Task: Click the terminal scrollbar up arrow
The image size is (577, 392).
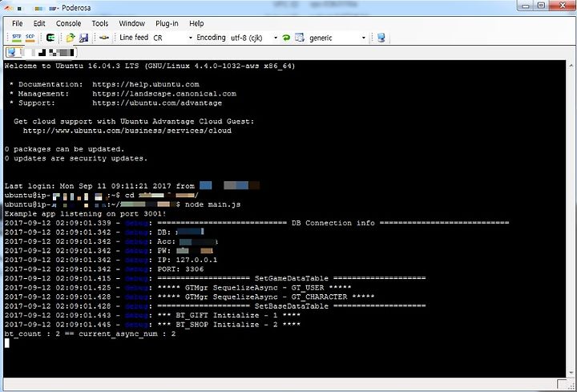Action: pos(571,66)
